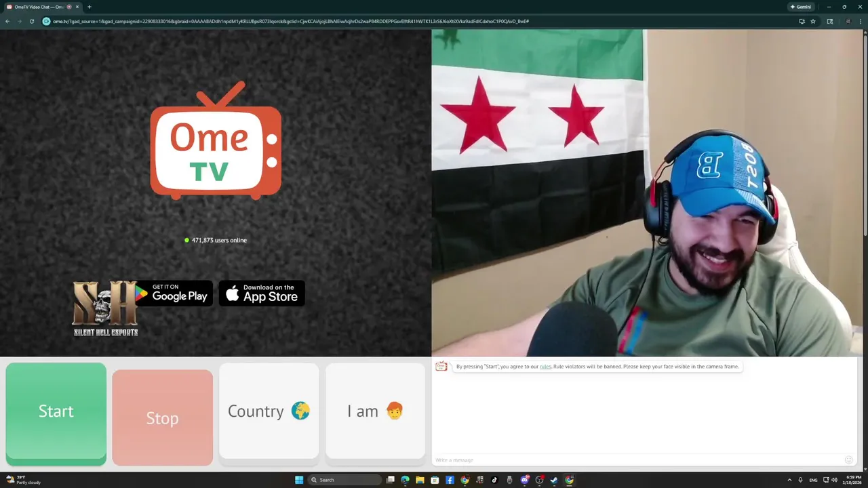Open Discord from the taskbar

tap(524, 480)
